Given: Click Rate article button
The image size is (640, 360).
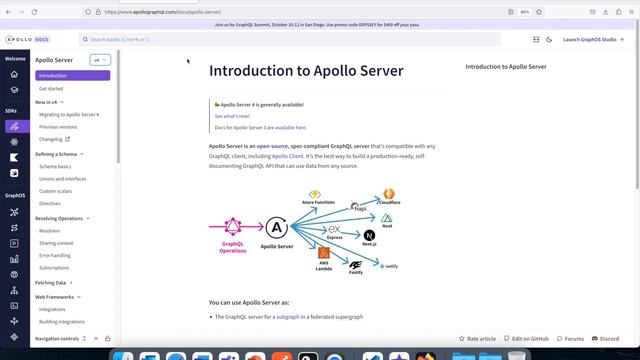Looking at the screenshot, I should (477, 339).
